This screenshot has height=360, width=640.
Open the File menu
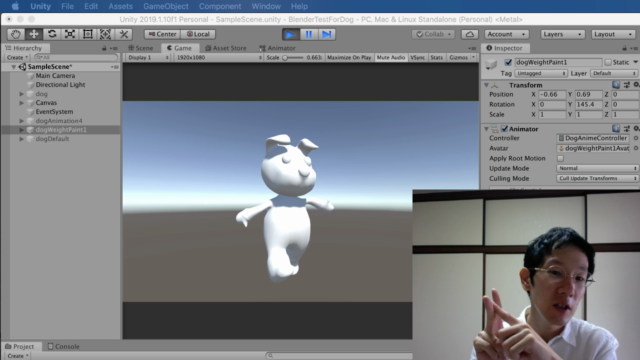67,6
